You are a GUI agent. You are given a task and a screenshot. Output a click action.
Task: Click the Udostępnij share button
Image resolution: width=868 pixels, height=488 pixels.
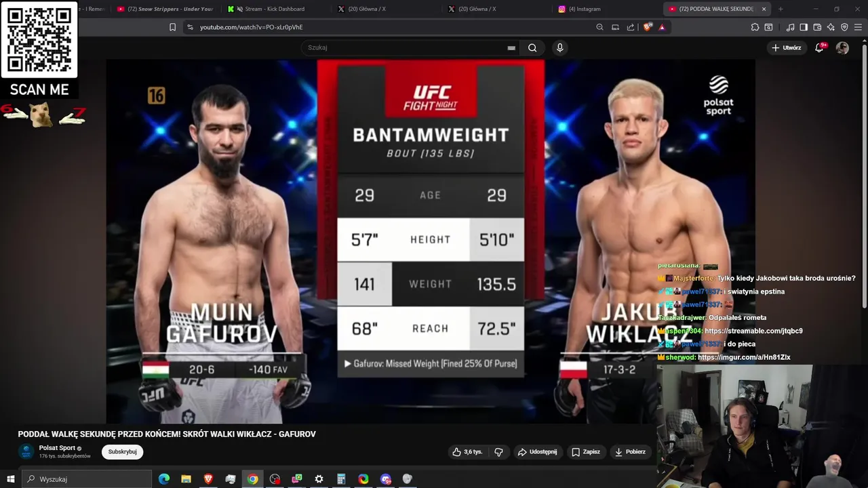click(537, 451)
